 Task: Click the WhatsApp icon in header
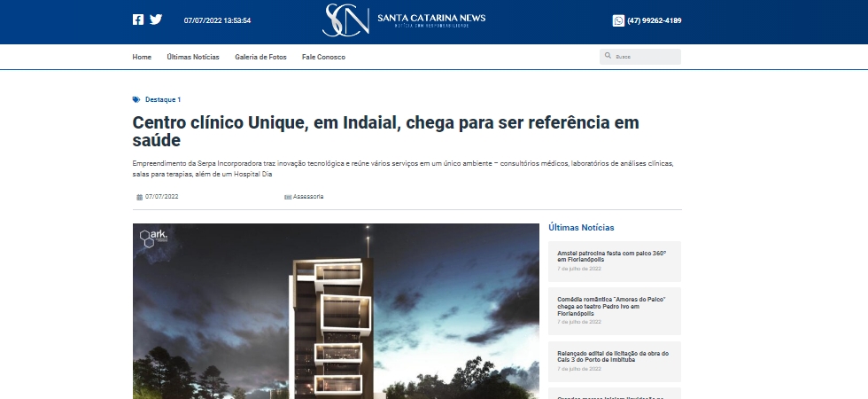[x=618, y=20]
